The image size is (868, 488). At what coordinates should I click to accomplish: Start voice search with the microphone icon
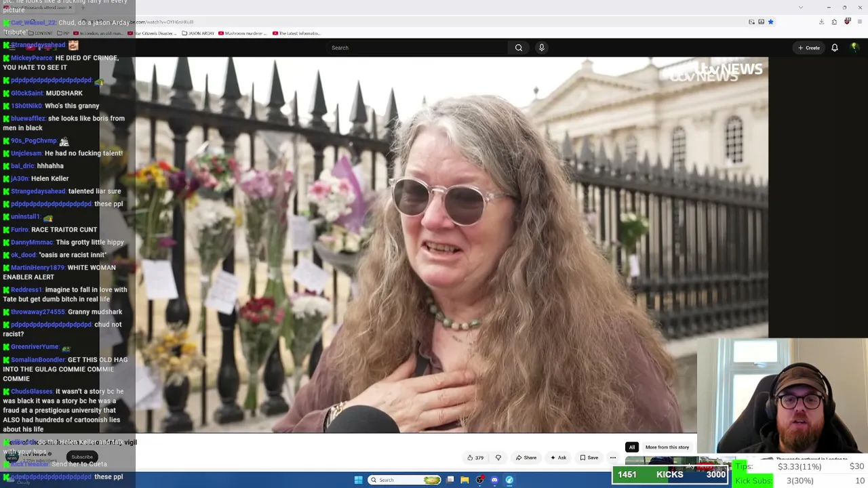tap(541, 47)
